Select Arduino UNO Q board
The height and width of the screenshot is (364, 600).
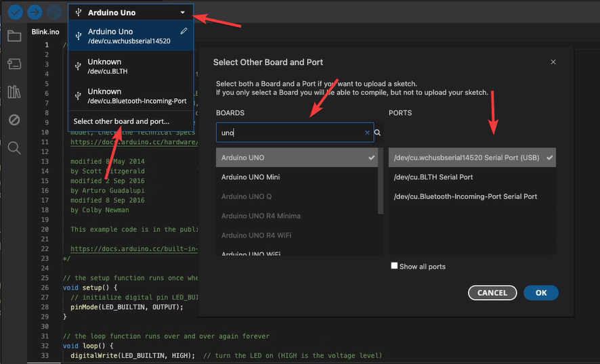click(297, 196)
